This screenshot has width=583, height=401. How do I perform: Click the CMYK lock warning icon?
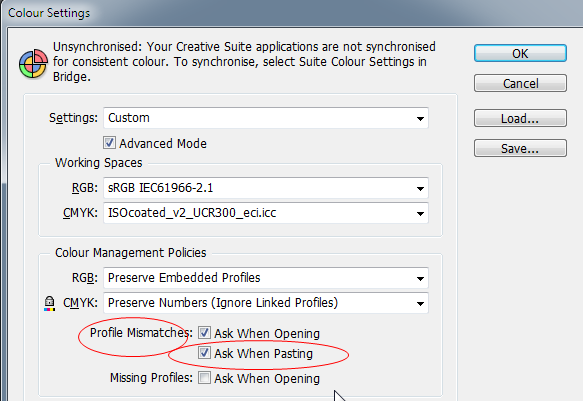pos(49,303)
